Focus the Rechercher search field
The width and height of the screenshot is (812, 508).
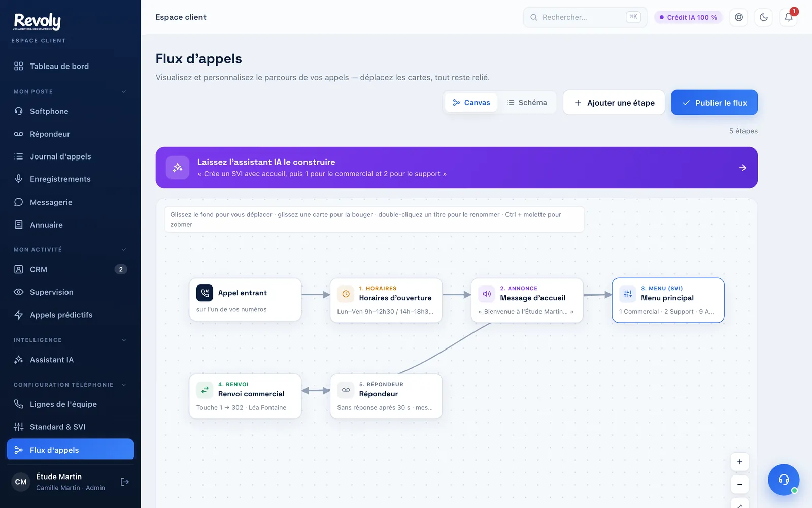[x=585, y=17]
